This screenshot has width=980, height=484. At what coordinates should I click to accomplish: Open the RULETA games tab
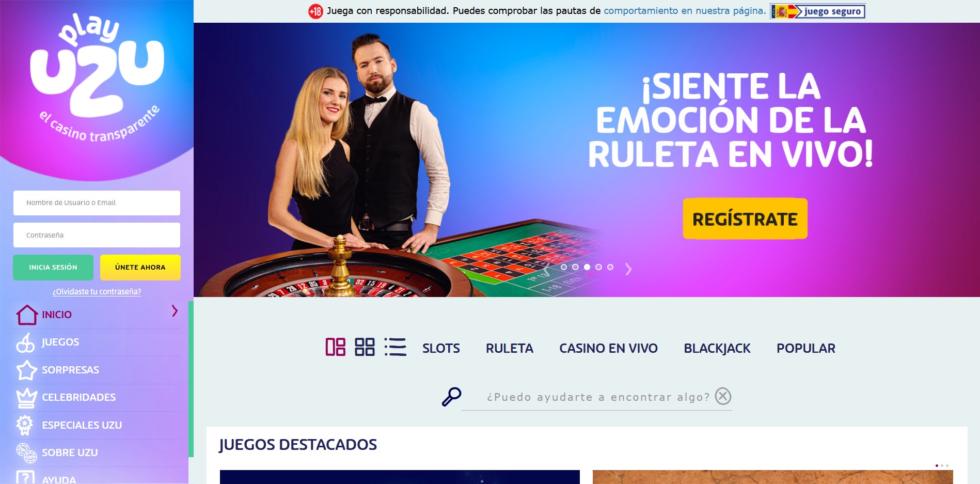pyautogui.click(x=510, y=349)
